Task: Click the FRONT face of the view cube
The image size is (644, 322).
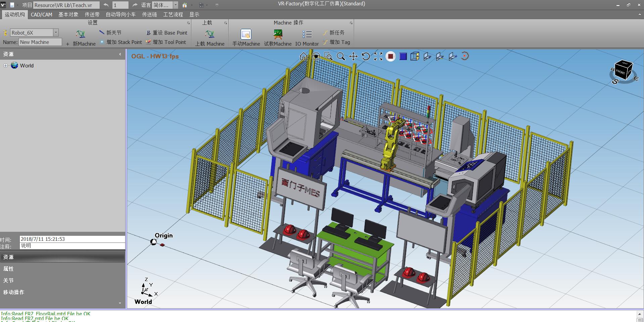Action: pyautogui.click(x=621, y=72)
